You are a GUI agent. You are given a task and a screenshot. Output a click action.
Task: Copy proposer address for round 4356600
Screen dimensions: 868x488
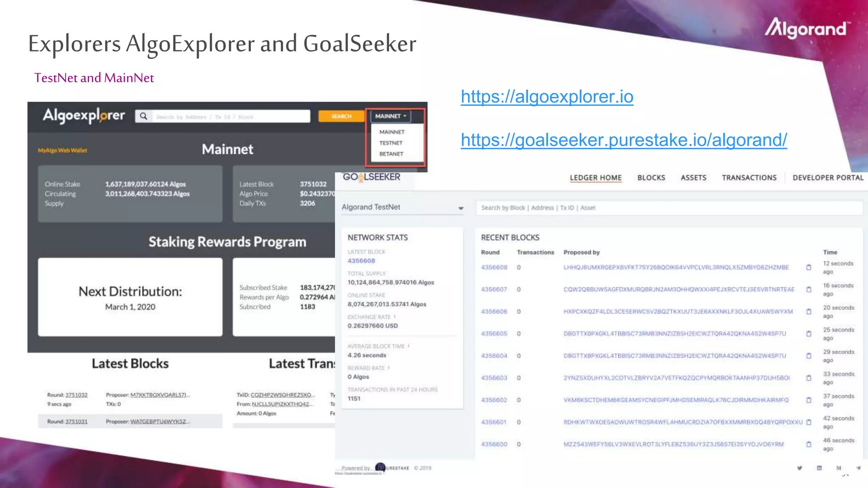coord(809,444)
